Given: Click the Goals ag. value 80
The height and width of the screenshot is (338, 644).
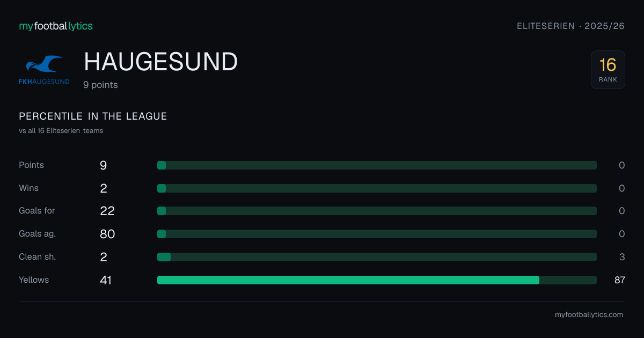Looking at the screenshot, I should point(107,234).
